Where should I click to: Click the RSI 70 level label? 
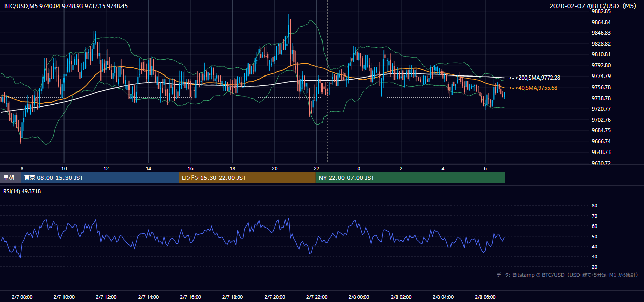tap(594, 216)
